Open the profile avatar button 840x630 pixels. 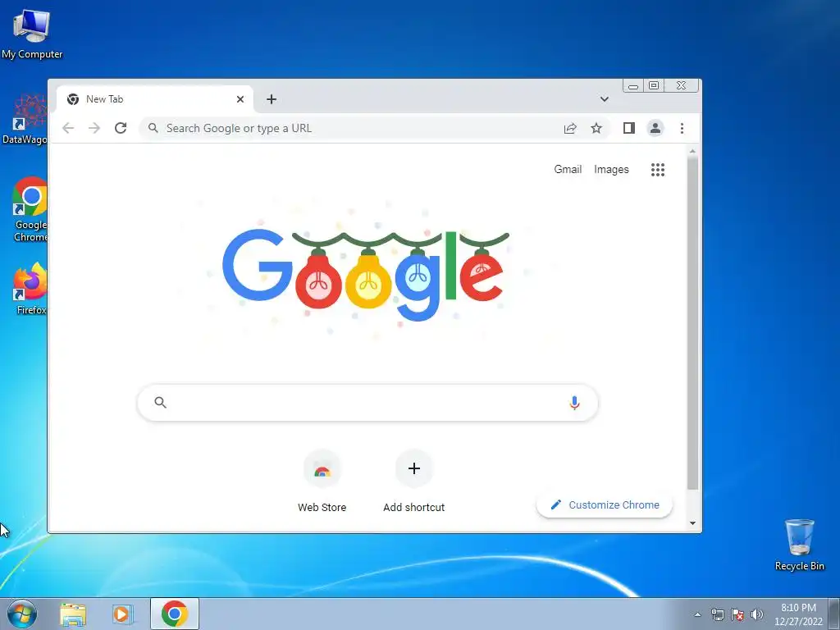[x=655, y=128]
